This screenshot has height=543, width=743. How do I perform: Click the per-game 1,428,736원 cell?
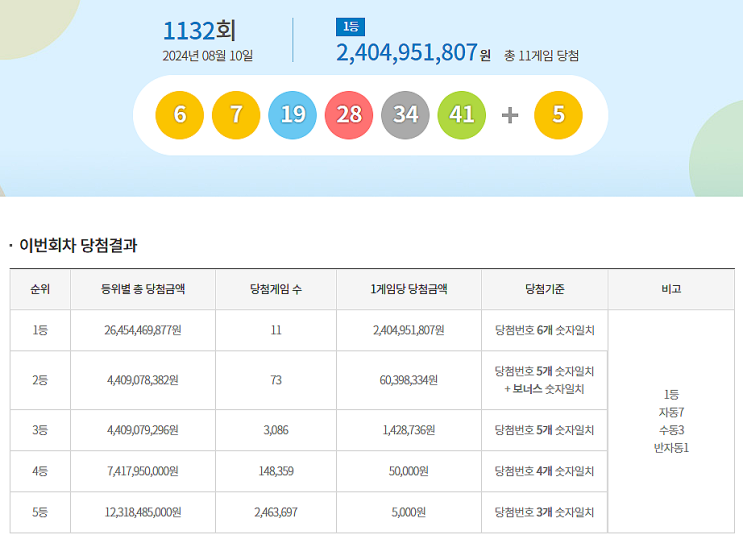coord(409,430)
